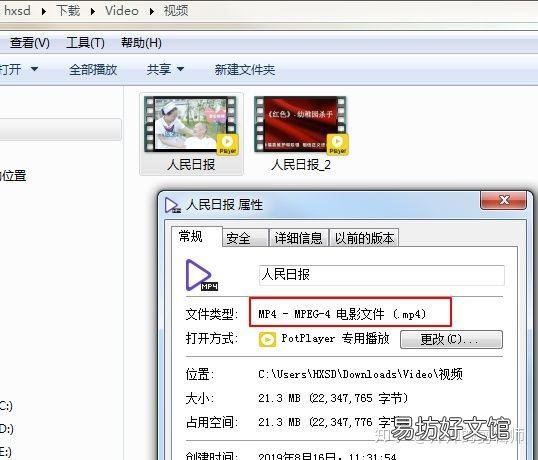Click the file name input field 人民日报
538x460 pixels.
point(382,275)
